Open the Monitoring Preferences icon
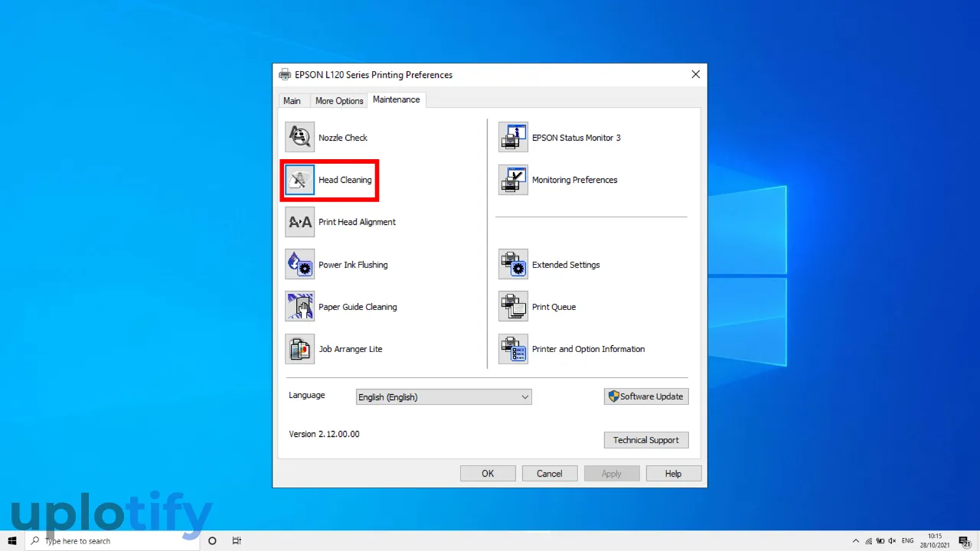The width and height of the screenshot is (980, 551). tap(513, 180)
